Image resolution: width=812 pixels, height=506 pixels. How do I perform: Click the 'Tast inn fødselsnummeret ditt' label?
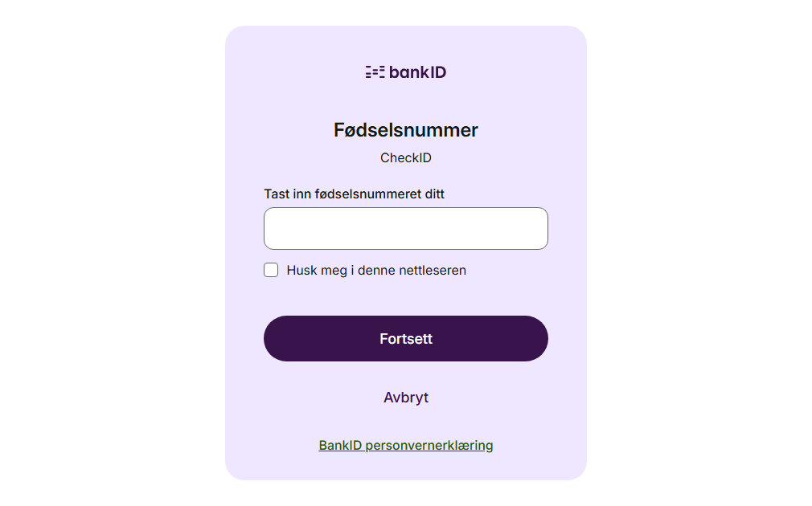(354, 194)
